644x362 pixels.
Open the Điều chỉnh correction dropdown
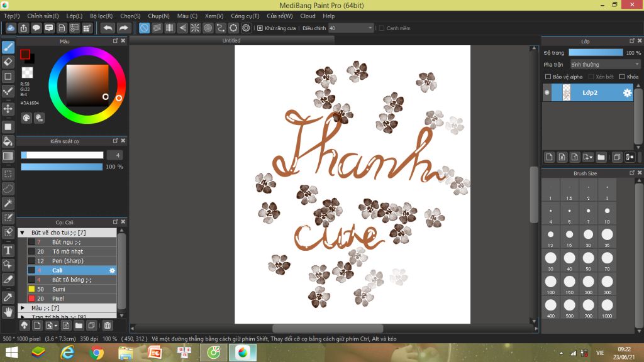click(x=351, y=28)
